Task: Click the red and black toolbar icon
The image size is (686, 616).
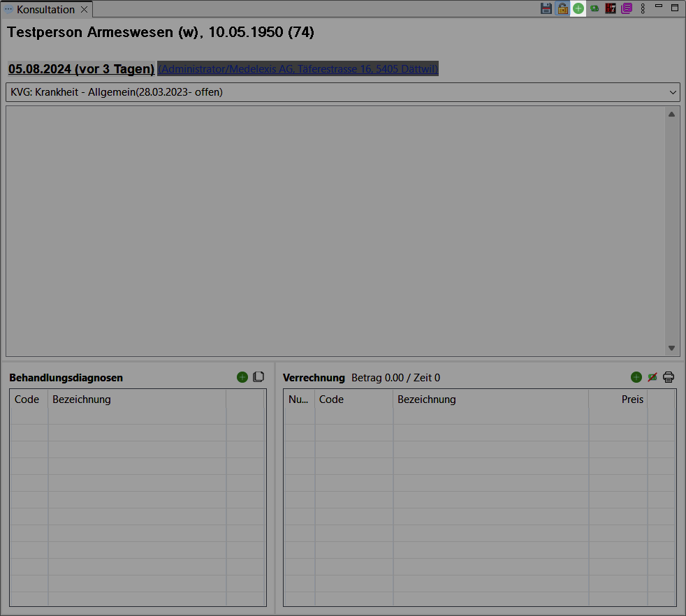Action: 611,8
